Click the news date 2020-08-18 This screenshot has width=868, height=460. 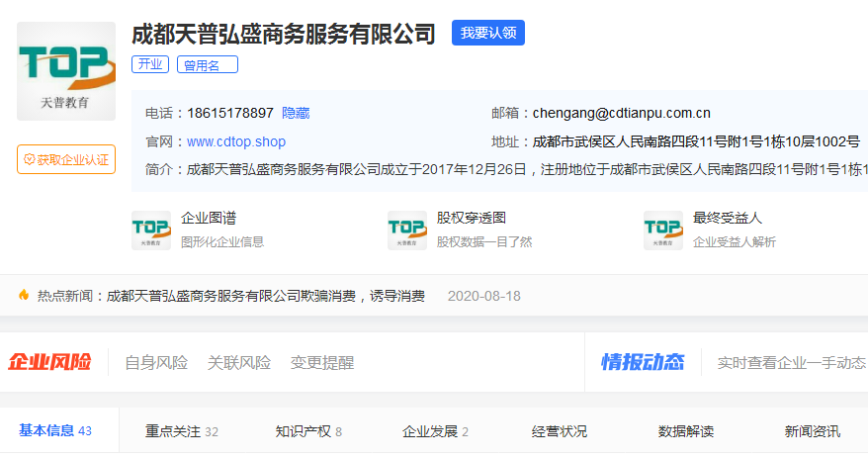tap(484, 296)
